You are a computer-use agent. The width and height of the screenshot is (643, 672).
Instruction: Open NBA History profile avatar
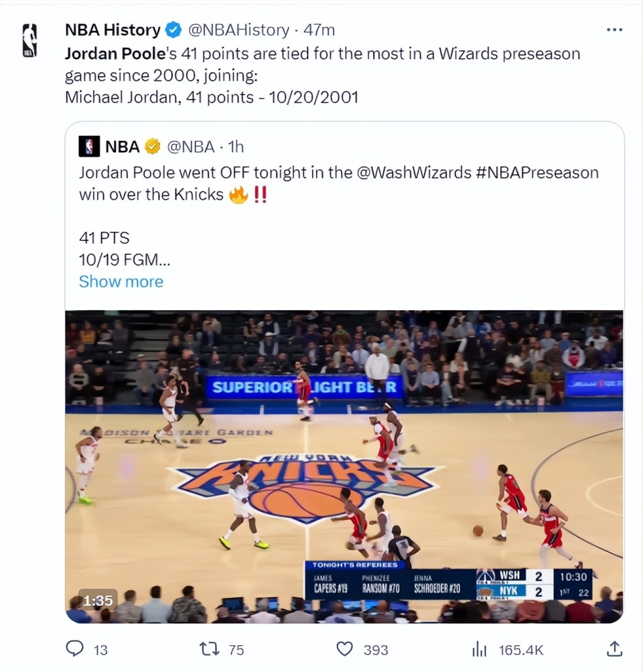click(x=29, y=40)
